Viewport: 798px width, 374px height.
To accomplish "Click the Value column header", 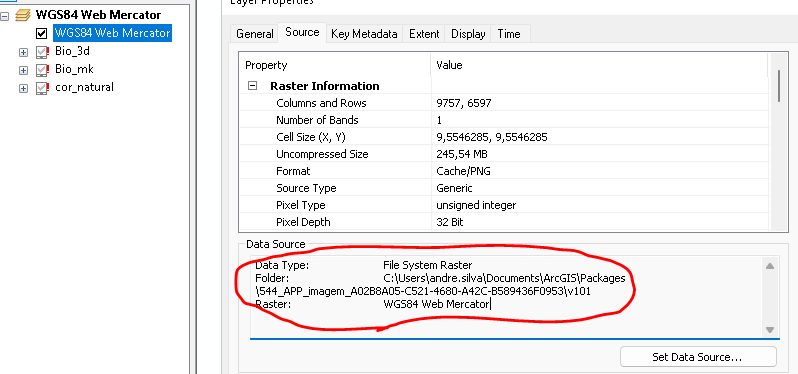I will point(600,66).
